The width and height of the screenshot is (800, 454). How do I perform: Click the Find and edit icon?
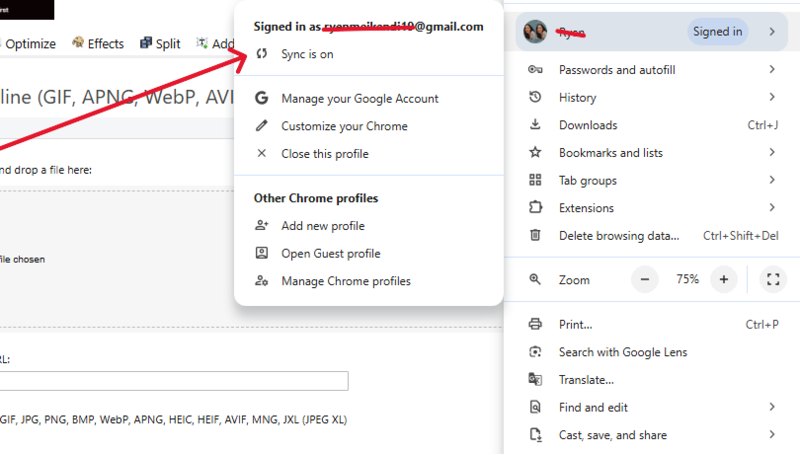535,407
